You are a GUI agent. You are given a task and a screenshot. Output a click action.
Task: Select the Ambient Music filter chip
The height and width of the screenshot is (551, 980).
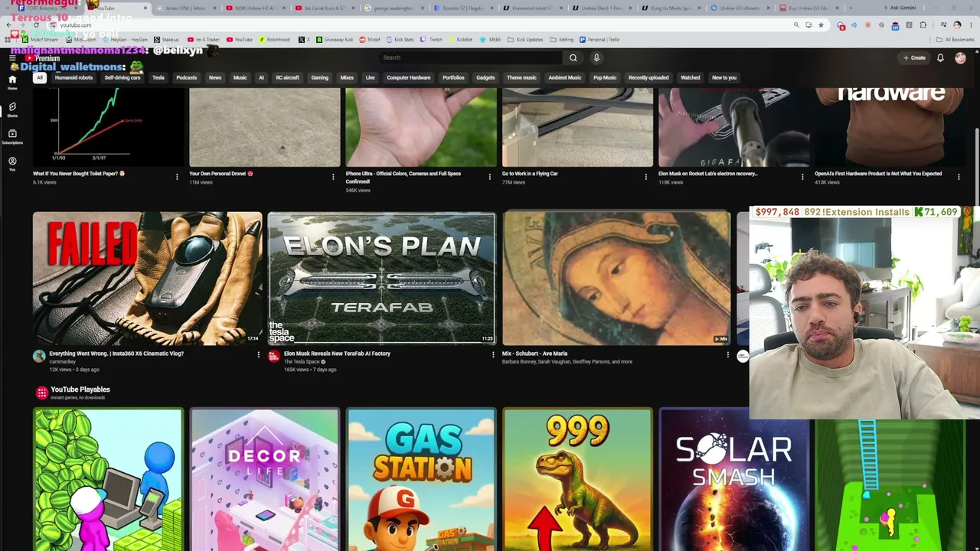(565, 77)
